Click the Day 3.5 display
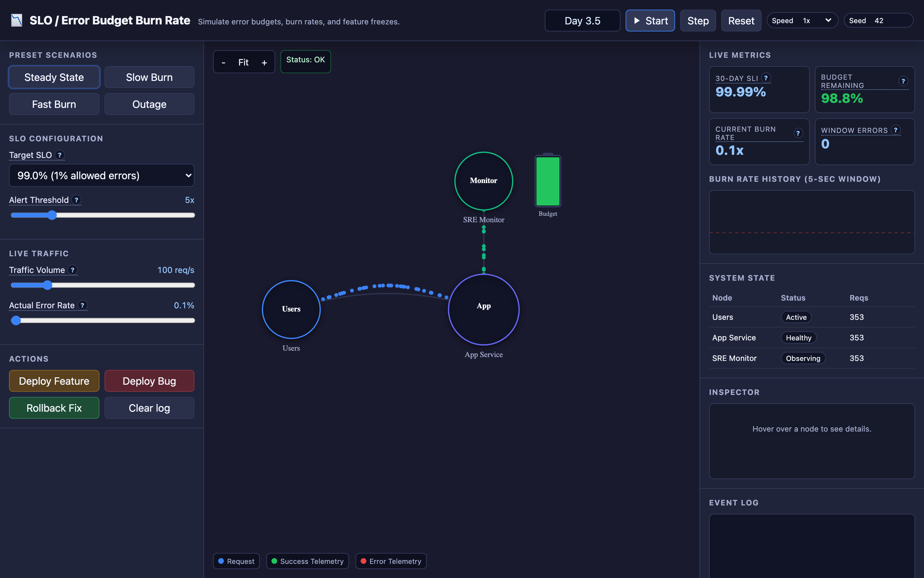924x578 pixels. tap(582, 21)
